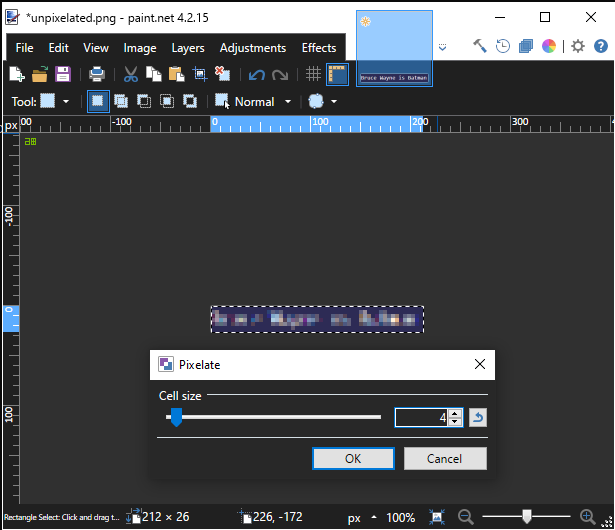Open the View menu
615x530 pixels.
click(x=96, y=48)
